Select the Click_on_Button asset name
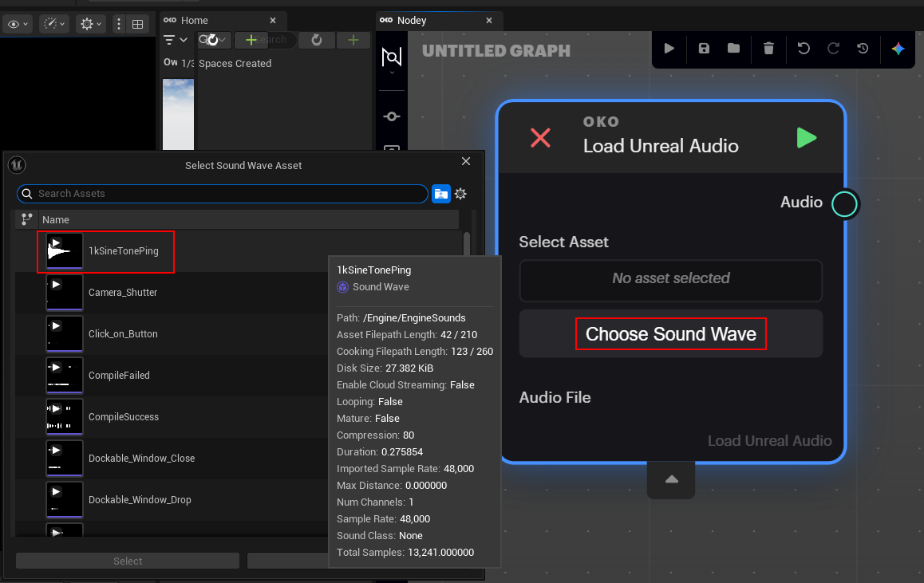 coord(123,334)
